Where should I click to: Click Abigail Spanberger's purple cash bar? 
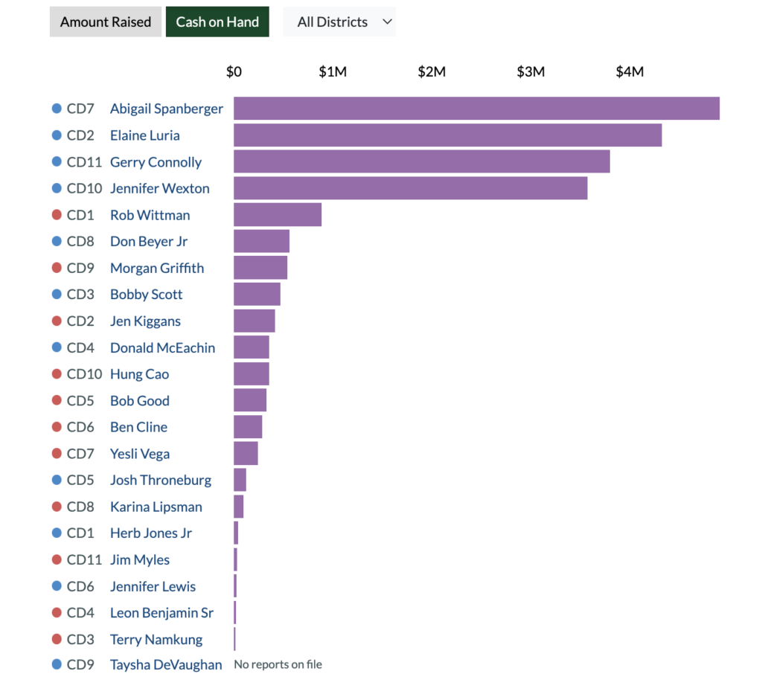(476, 109)
